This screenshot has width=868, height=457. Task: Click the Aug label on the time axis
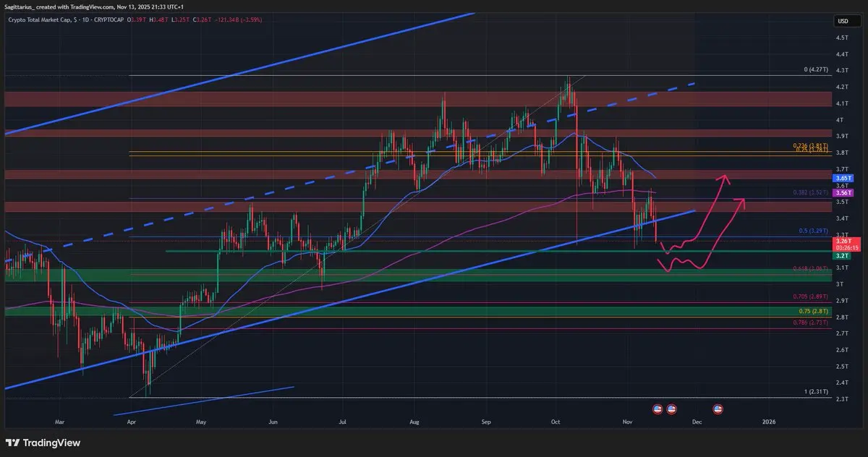point(414,420)
